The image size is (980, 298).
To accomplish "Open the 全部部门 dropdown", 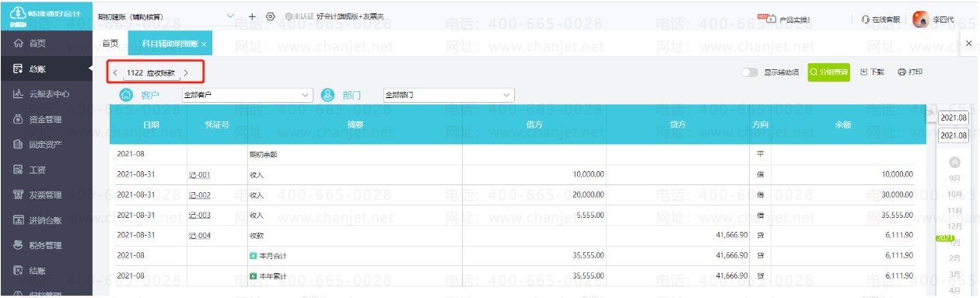I will 448,96.
